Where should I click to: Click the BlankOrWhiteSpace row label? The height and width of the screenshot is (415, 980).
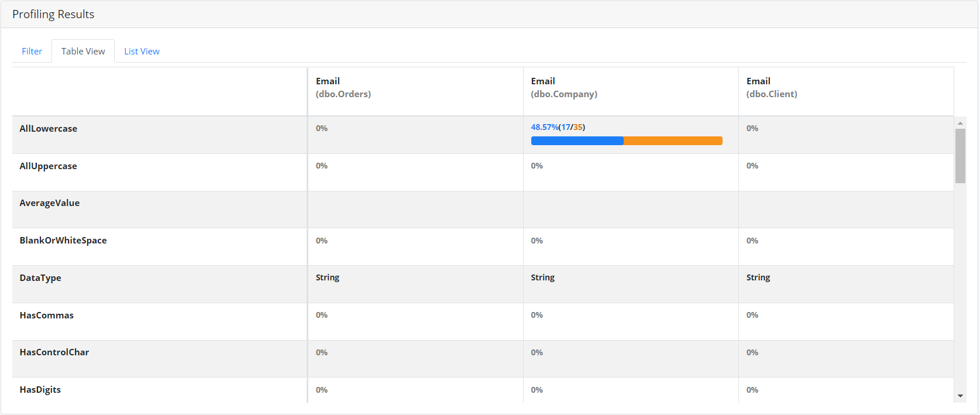pyautogui.click(x=63, y=241)
